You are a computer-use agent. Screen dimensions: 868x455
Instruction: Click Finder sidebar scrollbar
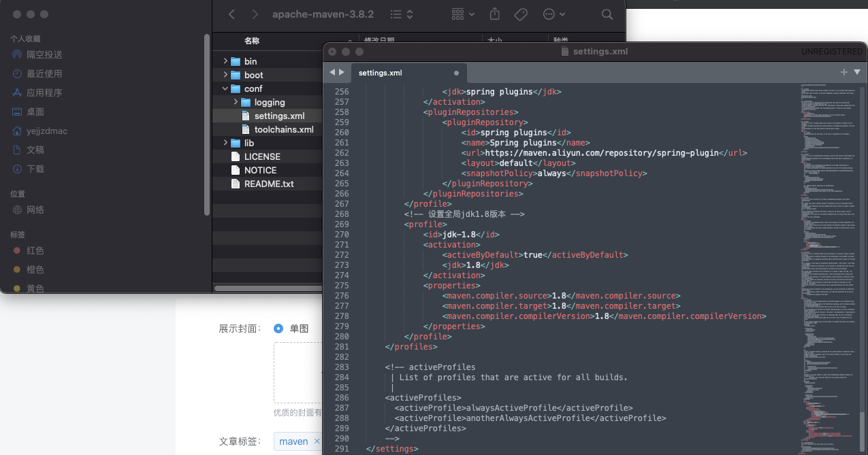point(207,124)
